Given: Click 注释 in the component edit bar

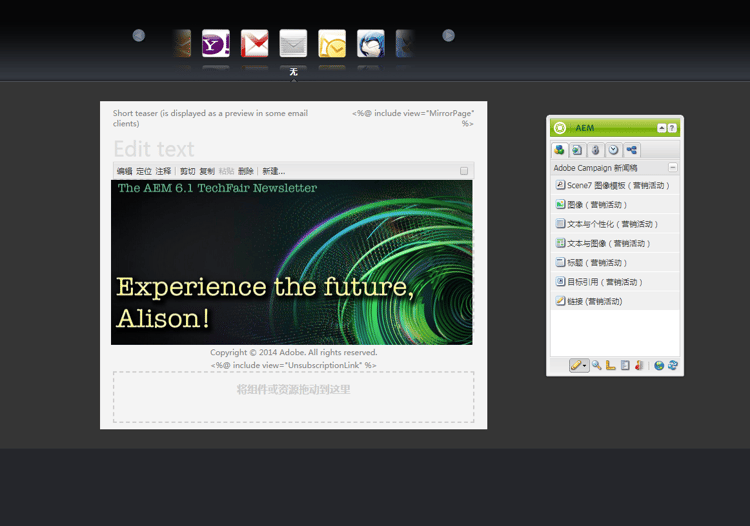Looking at the screenshot, I should pyautogui.click(x=163, y=171).
